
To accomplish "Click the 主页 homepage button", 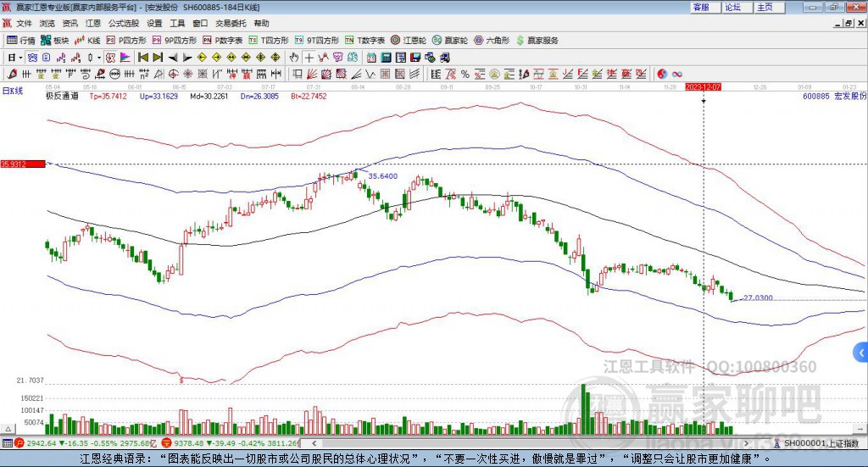I will pyautogui.click(x=769, y=7).
